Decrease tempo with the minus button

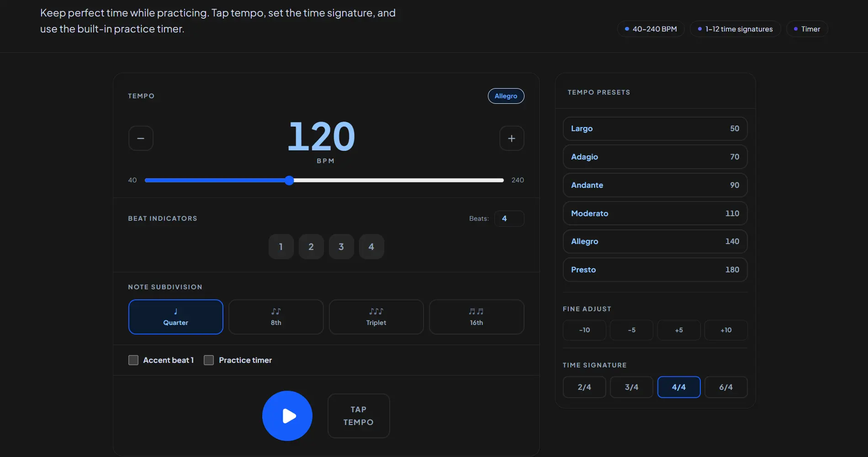[x=141, y=138]
